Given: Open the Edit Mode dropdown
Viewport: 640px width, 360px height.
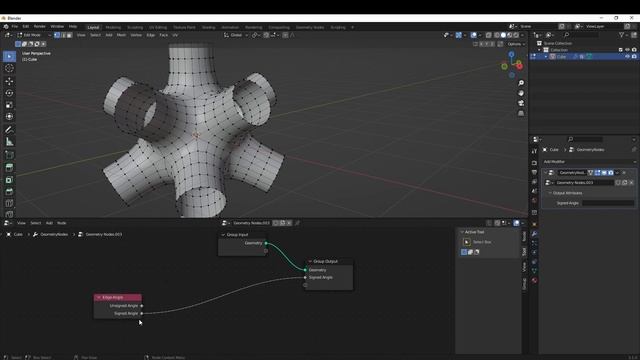Looking at the screenshot, I should point(34,35).
